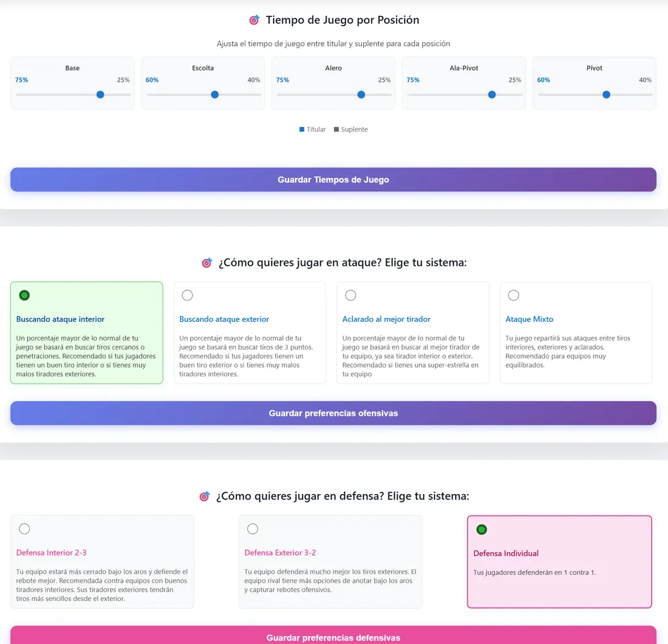
Task: Click the gray Suplente legend square
Action: pyautogui.click(x=336, y=129)
